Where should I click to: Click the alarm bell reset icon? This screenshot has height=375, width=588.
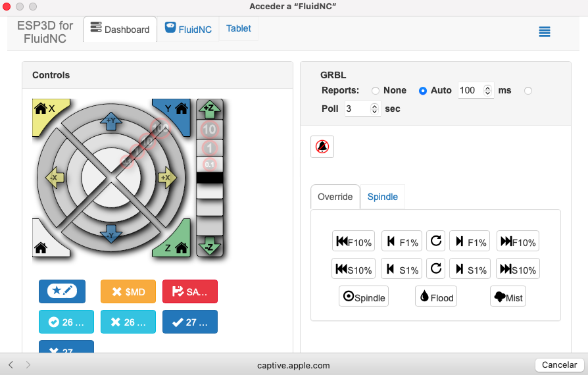point(322,147)
